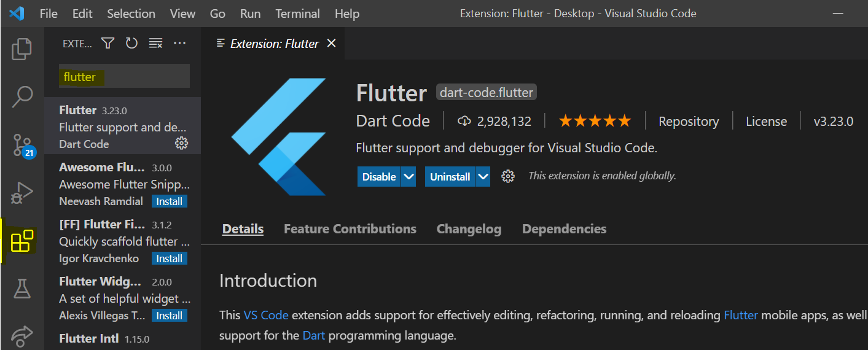
Task: Install the extension by Igor Kravchenko
Action: pyautogui.click(x=169, y=259)
